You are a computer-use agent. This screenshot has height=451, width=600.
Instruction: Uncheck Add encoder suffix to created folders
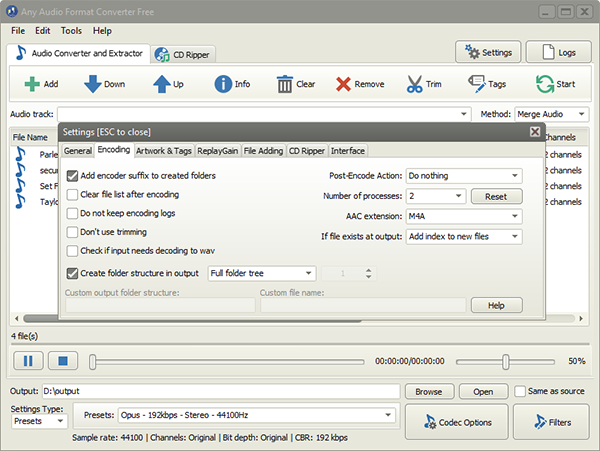pos(72,176)
